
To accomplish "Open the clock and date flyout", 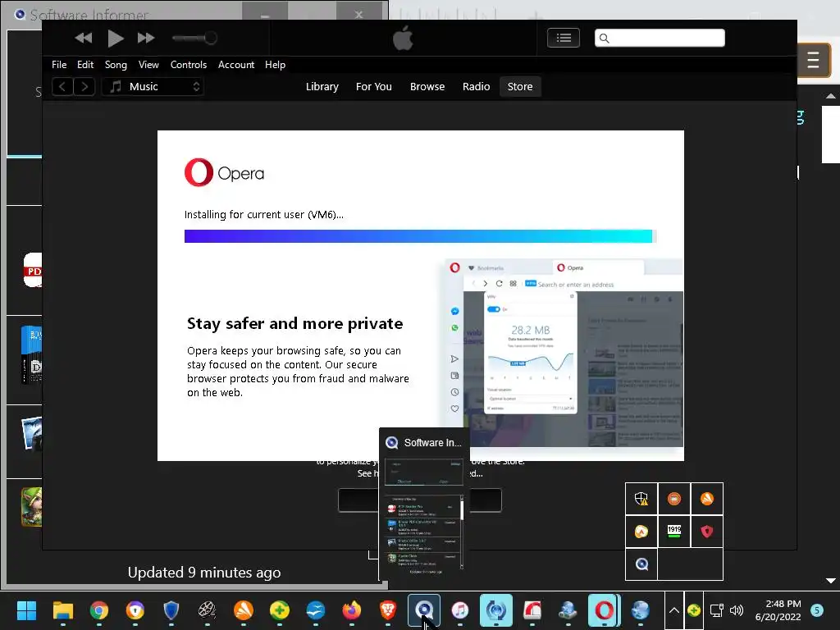I will (778, 610).
